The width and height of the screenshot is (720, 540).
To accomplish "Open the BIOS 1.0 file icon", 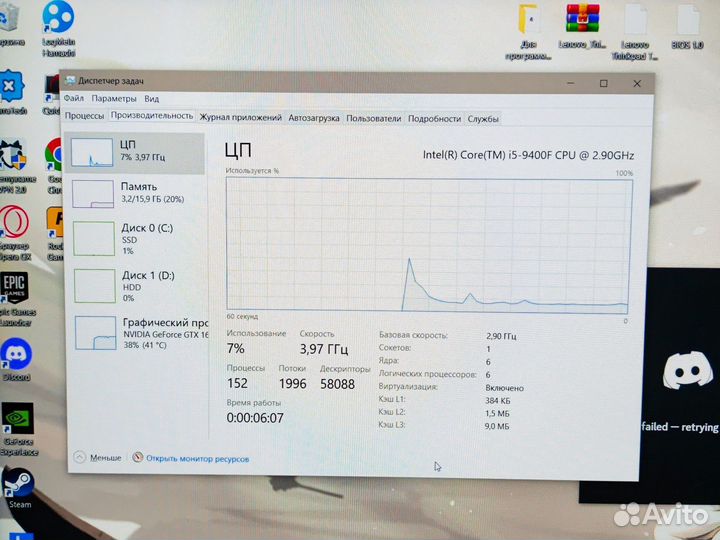I will tap(687, 26).
